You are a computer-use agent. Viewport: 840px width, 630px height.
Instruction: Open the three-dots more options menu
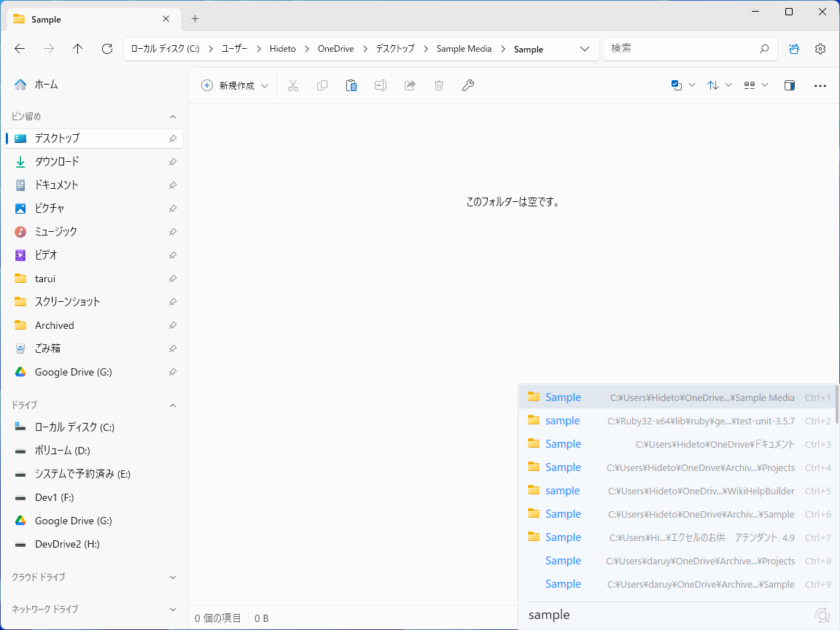[x=820, y=86]
